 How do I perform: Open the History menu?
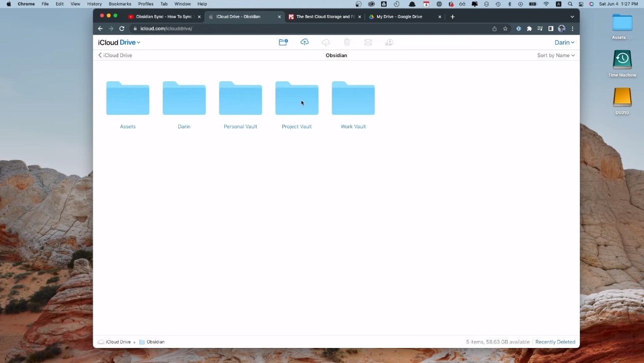click(x=94, y=4)
